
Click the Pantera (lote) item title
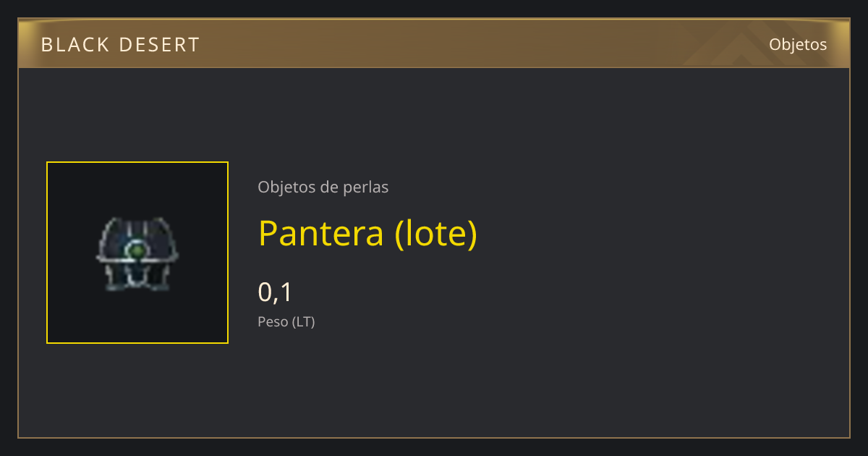click(x=367, y=233)
